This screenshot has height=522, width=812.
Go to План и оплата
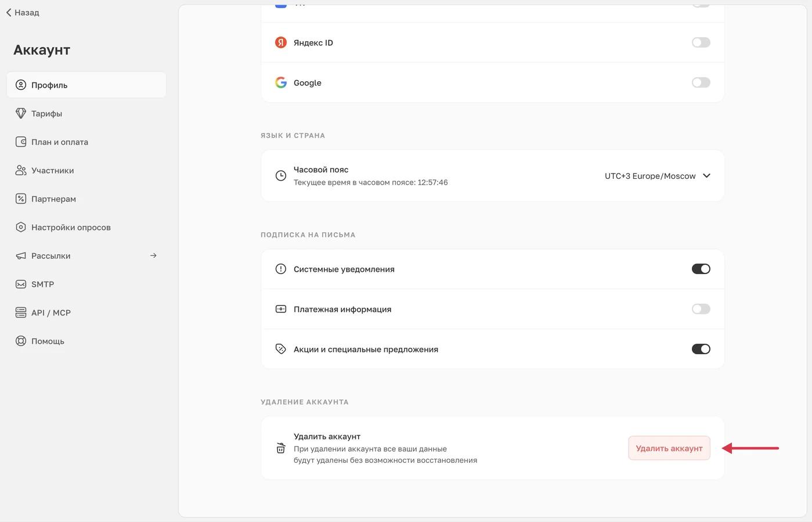pos(86,142)
